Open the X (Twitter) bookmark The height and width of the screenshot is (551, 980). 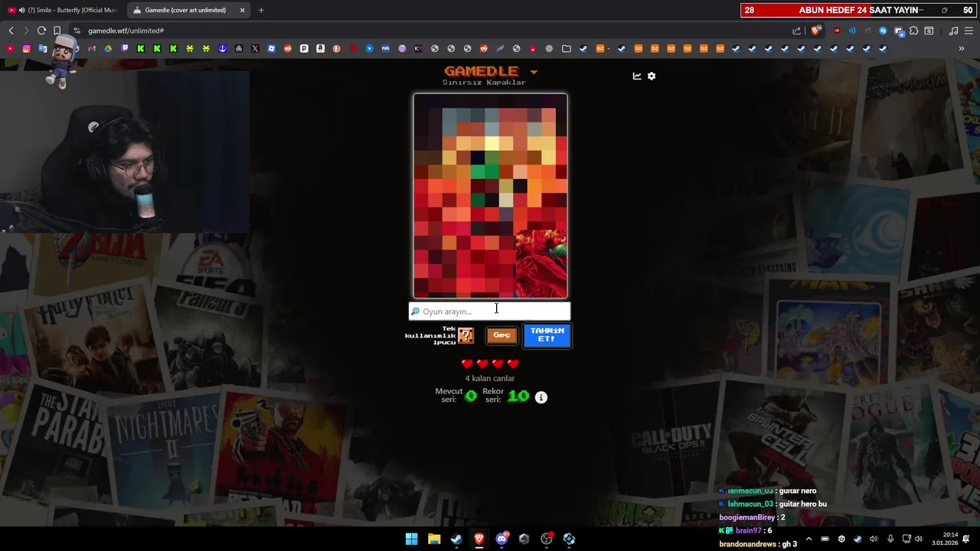coord(255,48)
